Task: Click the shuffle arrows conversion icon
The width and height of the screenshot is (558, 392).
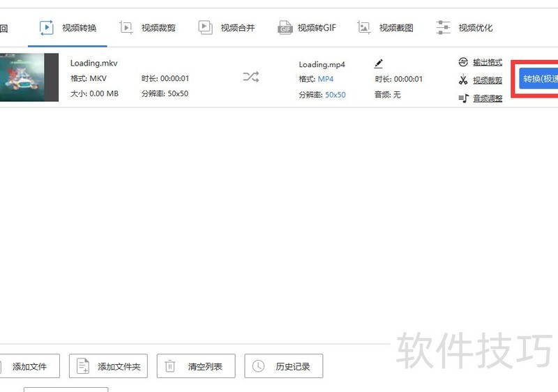Action: click(x=250, y=77)
